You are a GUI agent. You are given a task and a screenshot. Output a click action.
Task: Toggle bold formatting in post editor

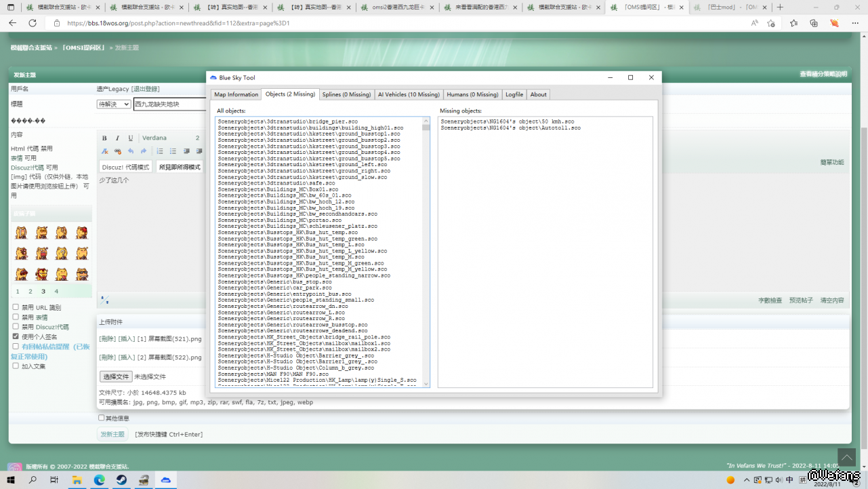(x=104, y=138)
